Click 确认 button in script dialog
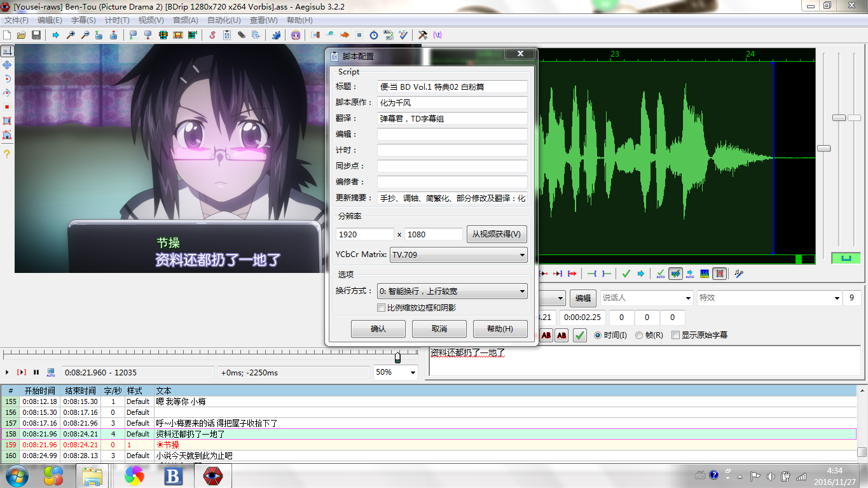Image resolution: width=868 pixels, height=488 pixels. (378, 329)
